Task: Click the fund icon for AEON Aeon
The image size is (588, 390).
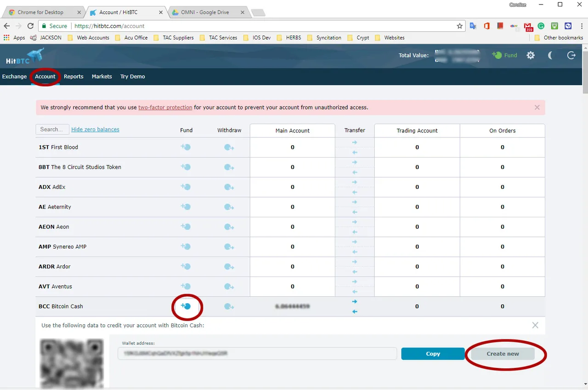Action: point(186,226)
